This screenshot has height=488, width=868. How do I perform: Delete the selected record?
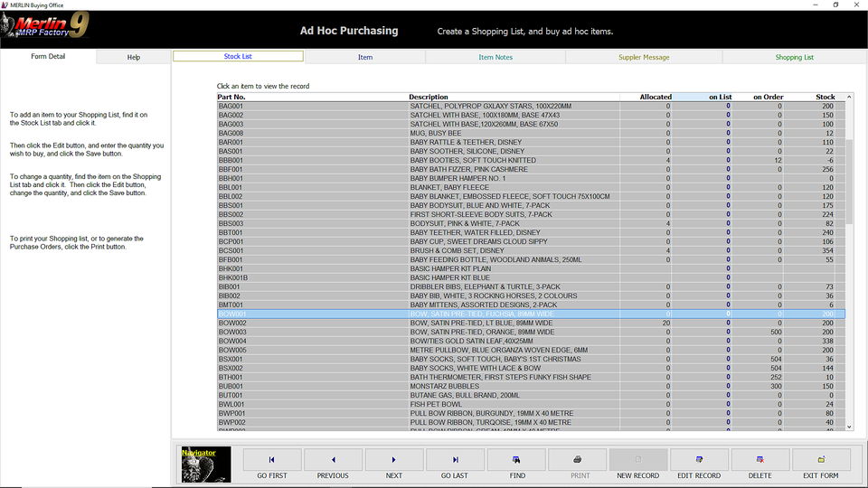point(760,460)
